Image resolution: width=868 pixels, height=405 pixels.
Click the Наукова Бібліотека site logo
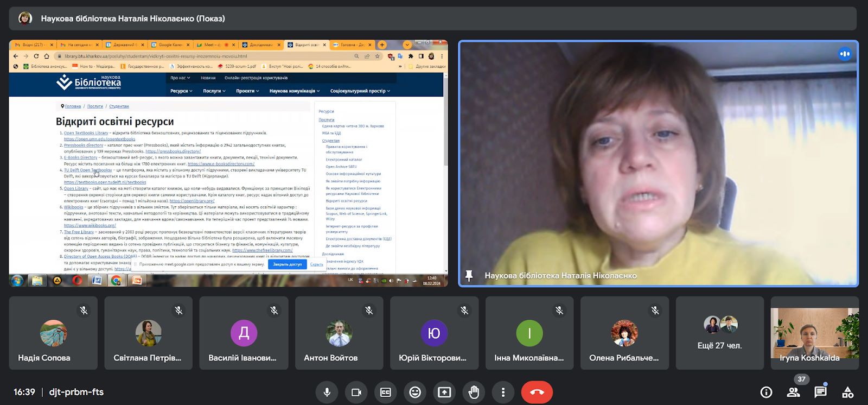pos(88,82)
